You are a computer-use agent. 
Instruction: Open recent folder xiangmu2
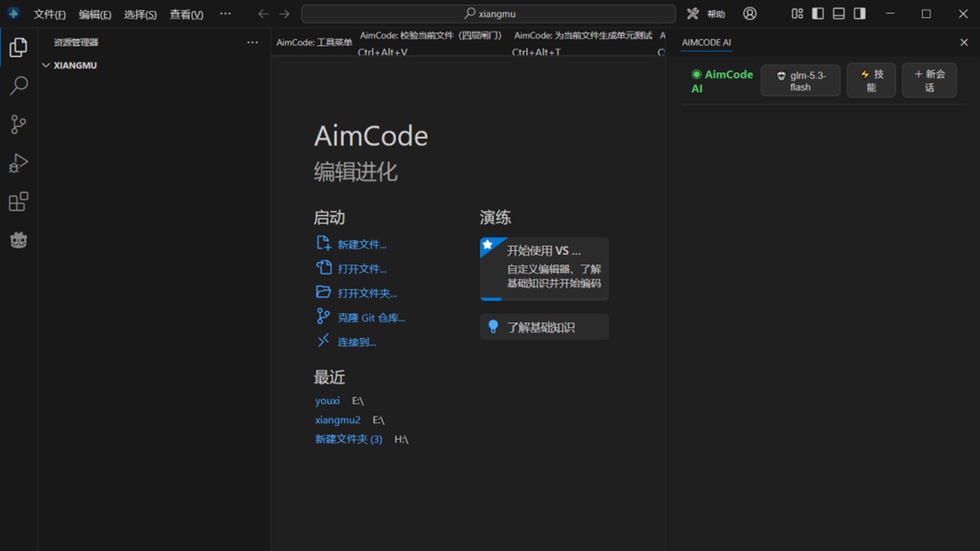click(x=338, y=420)
